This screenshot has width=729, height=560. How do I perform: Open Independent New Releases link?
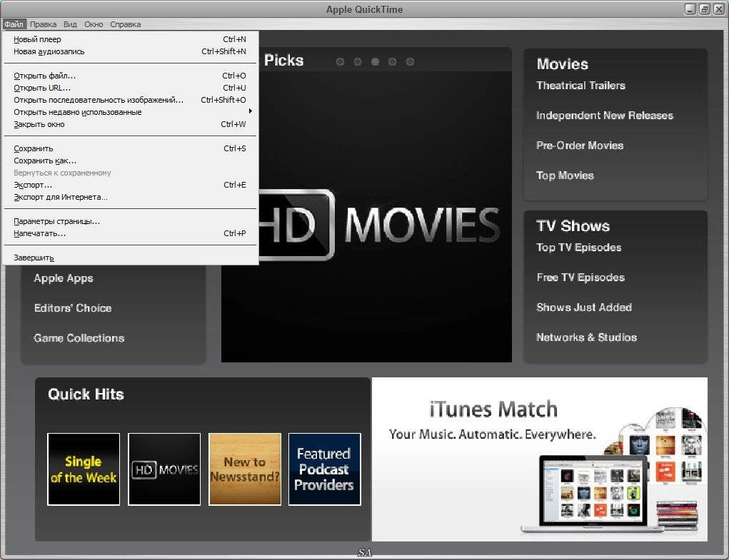(604, 116)
